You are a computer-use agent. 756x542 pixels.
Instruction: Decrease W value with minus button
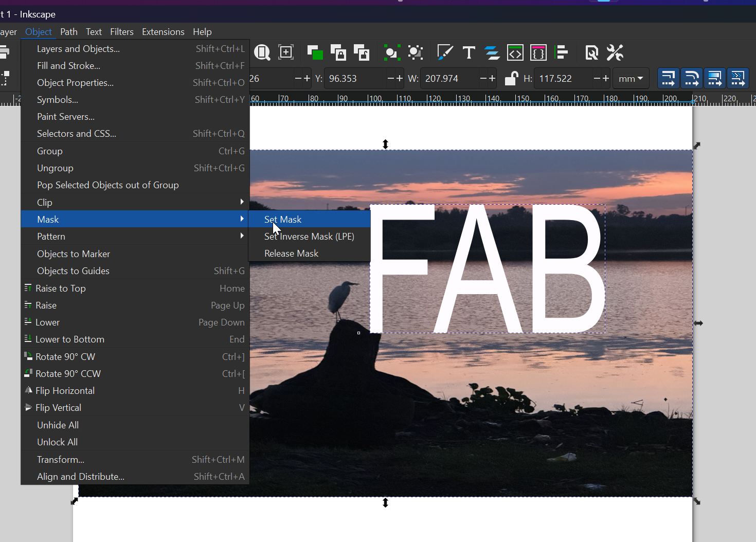pos(483,79)
